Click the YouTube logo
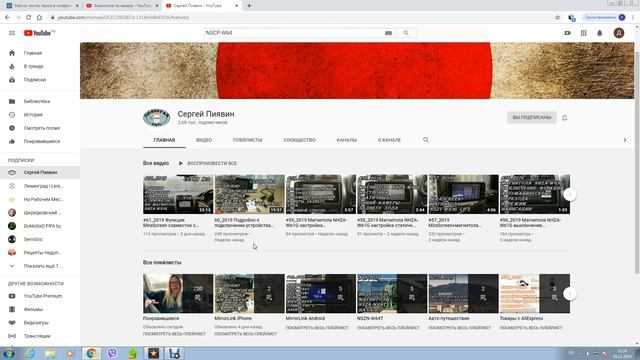Screen dimensions: 640x360 click(x=38, y=33)
